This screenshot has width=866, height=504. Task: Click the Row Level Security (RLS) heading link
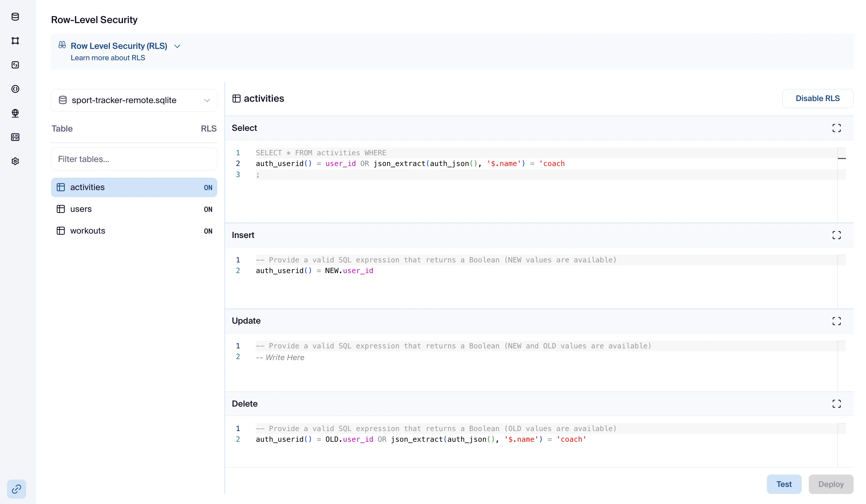tap(119, 46)
